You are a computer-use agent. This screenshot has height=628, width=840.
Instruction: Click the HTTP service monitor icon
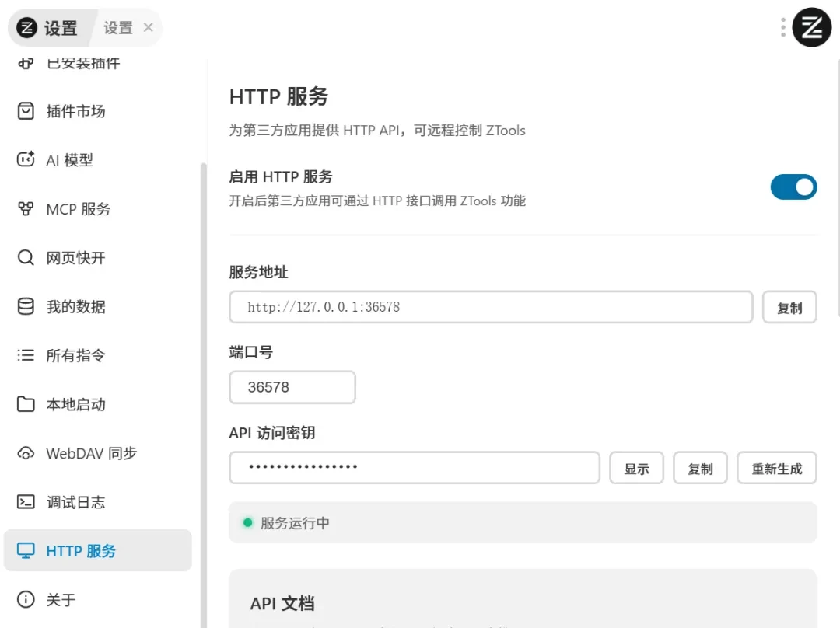26,550
